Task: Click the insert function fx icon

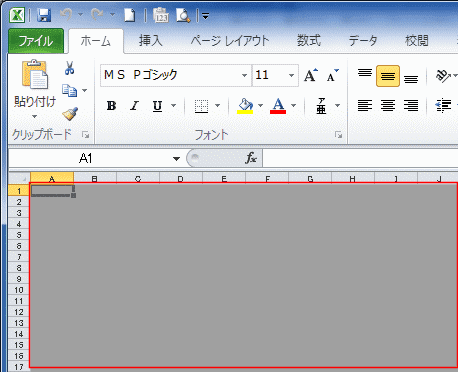Action: pos(251,158)
